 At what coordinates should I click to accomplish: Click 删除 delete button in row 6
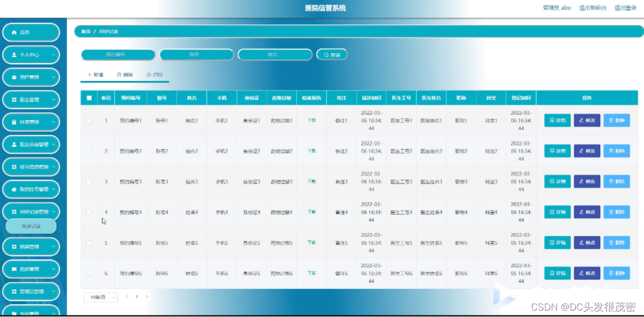(x=616, y=273)
